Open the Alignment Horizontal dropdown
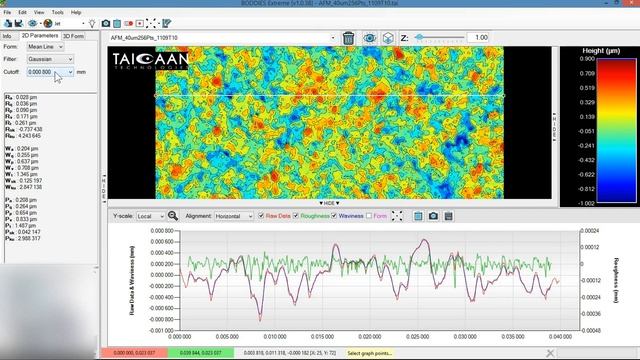The height and width of the screenshot is (360, 640). [x=234, y=216]
